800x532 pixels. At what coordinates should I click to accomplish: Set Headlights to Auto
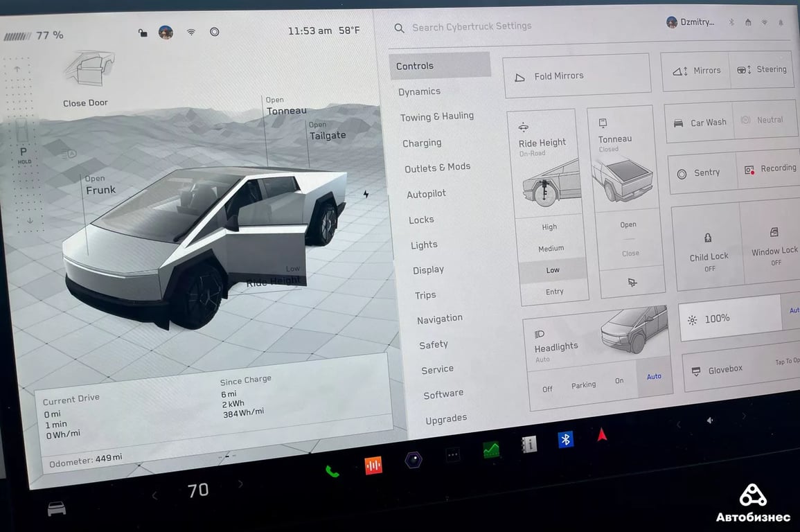[653, 376]
